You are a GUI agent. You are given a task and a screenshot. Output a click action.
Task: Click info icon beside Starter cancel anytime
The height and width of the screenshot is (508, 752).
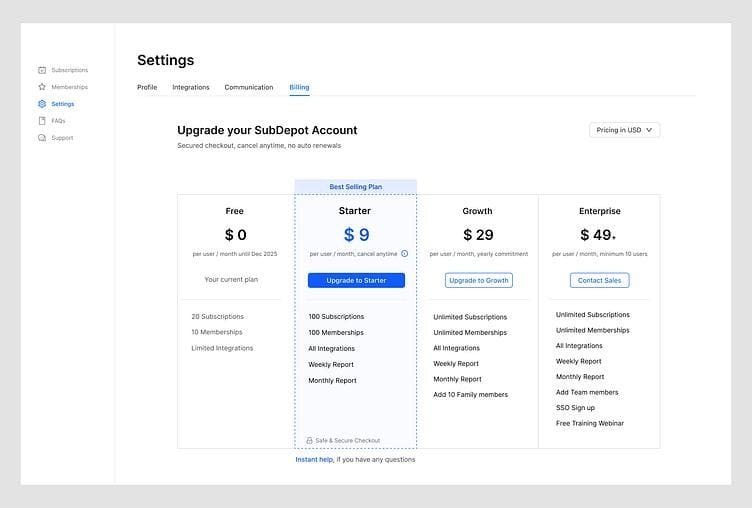pos(405,253)
